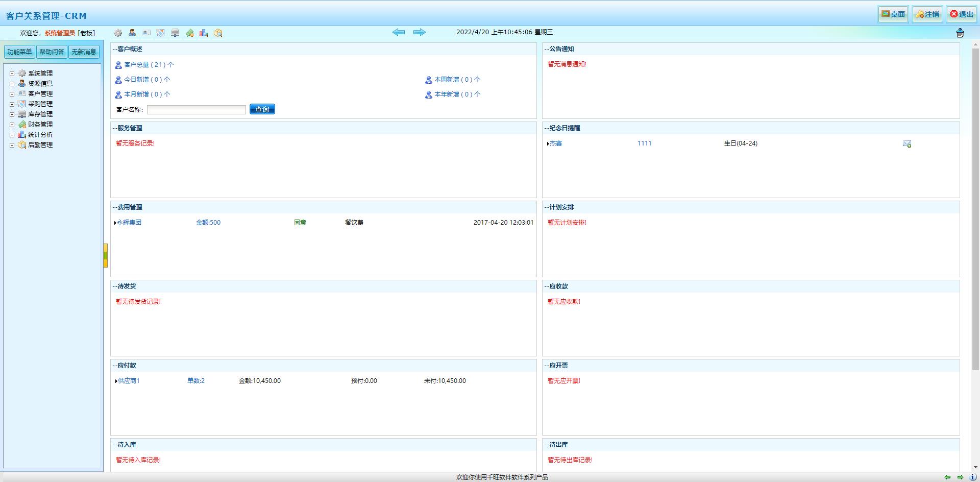Open the info icon in status bar
980x482 pixels.
[x=973, y=477]
